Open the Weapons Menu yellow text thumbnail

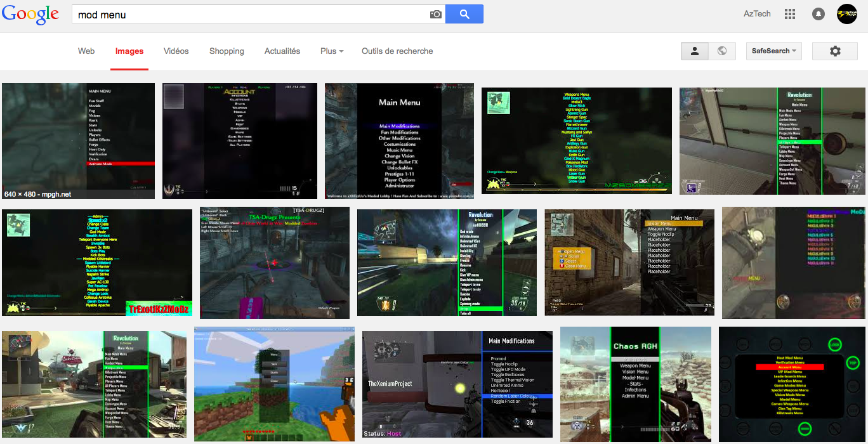[x=577, y=141]
